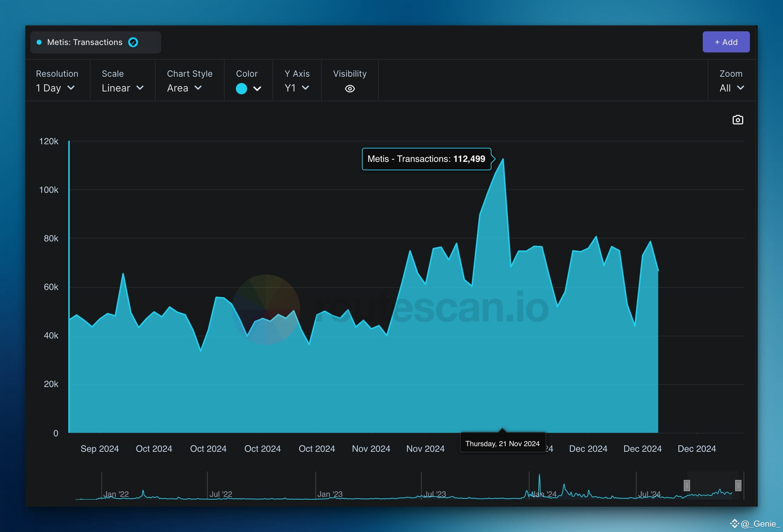Click the tooltip showing Transactions 112,499
The image size is (783, 532).
426,159
